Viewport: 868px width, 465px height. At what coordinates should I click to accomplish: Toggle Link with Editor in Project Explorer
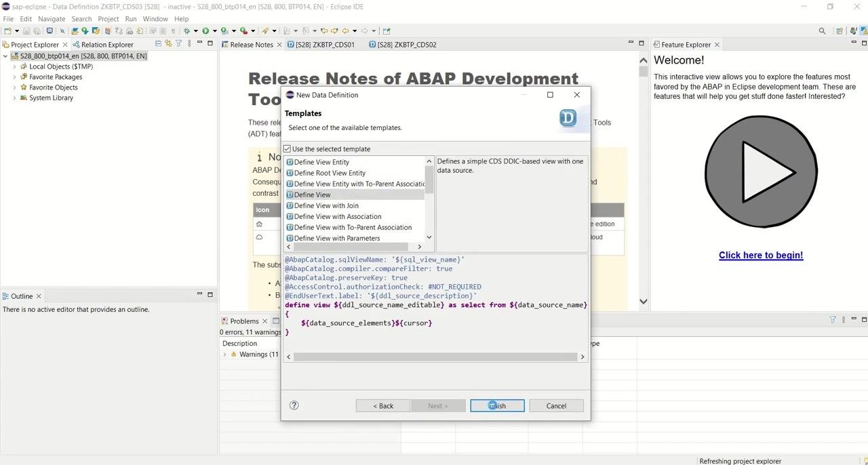click(168, 43)
